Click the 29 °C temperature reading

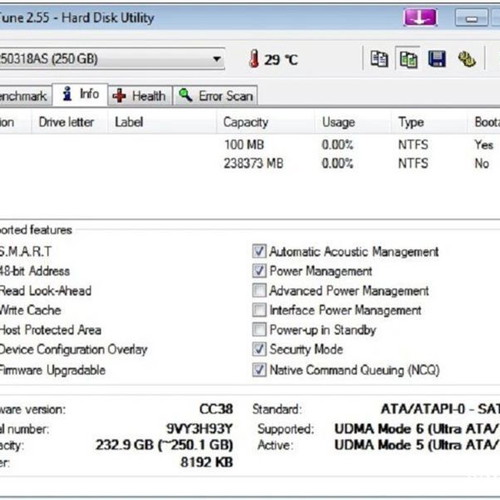(x=281, y=60)
